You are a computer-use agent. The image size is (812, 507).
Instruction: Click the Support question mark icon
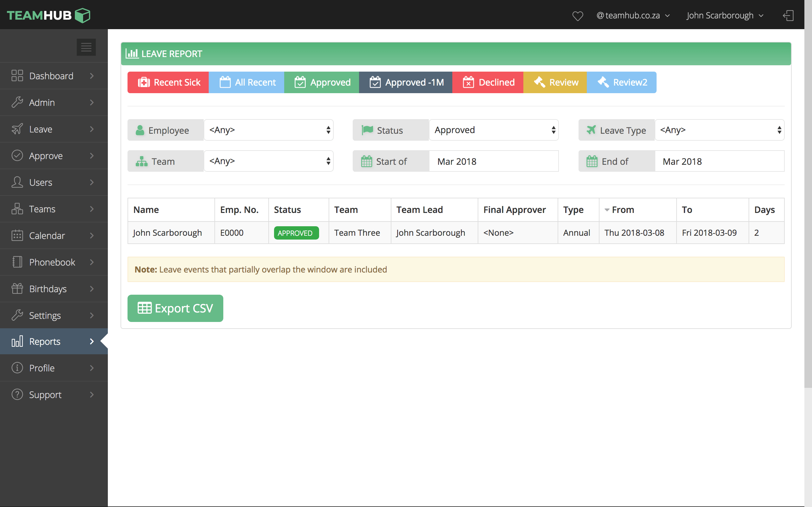coord(17,394)
